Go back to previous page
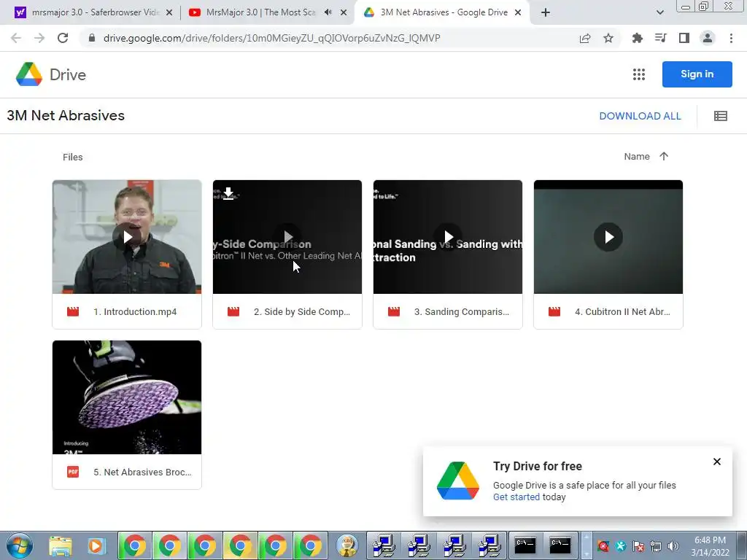This screenshot has height=560, width=747. [x=16, y=38]
